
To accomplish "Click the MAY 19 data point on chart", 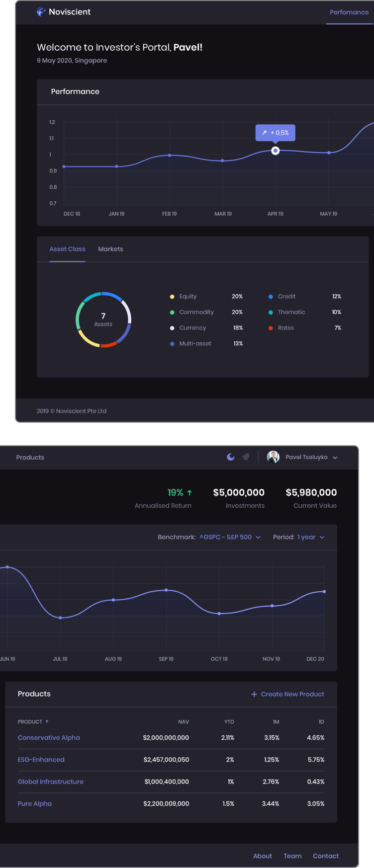I will pos(329,153).
